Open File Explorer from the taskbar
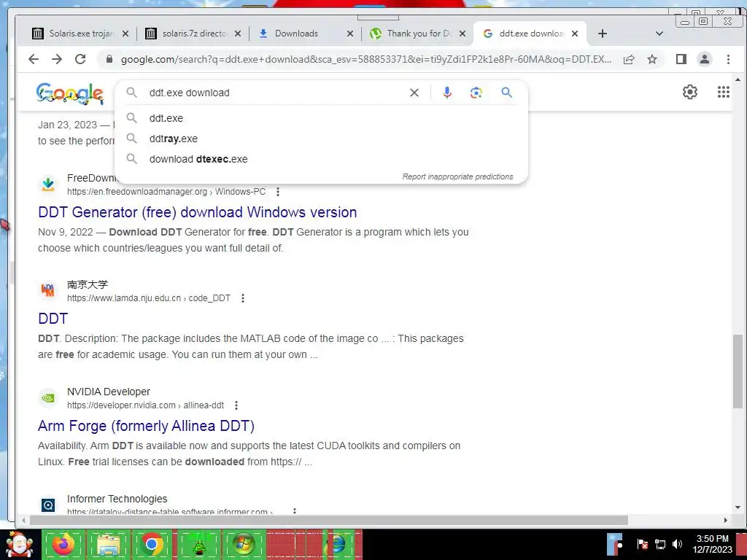This screenshot has height=560, width=747. [x=108, y=544]
